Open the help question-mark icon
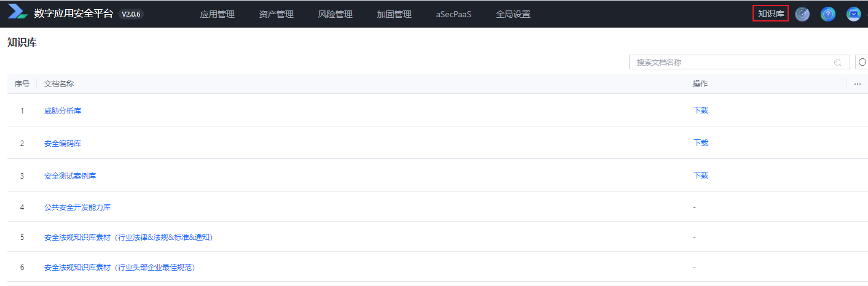Image resolution: width=868 pixels, height=286 pixels. (x=828, y=14)
